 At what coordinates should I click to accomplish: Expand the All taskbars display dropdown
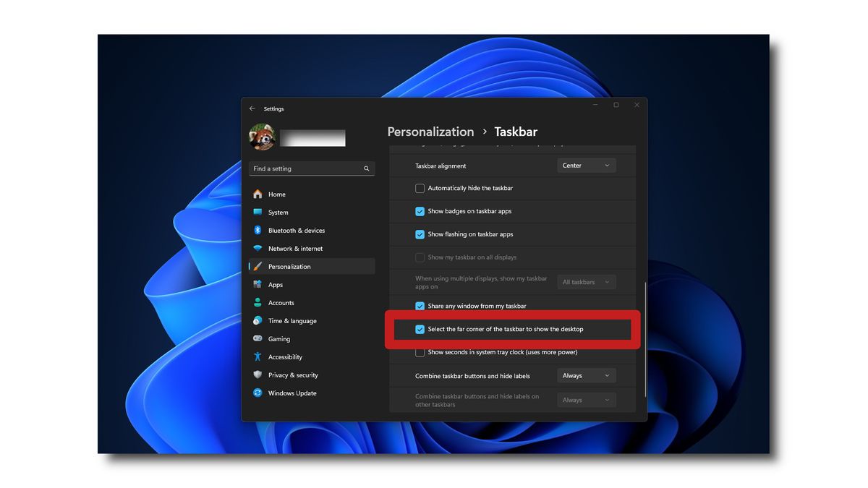click(x=586, y=282)
